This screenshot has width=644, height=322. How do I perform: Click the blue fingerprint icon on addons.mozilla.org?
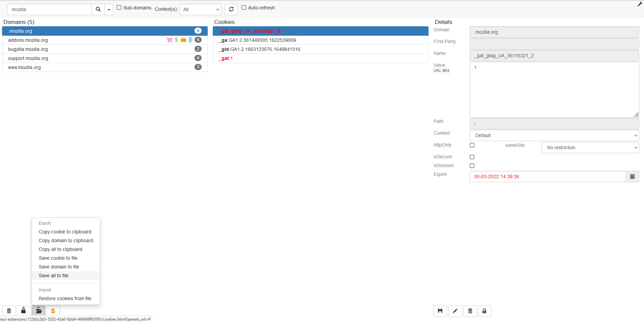(191, 40)
